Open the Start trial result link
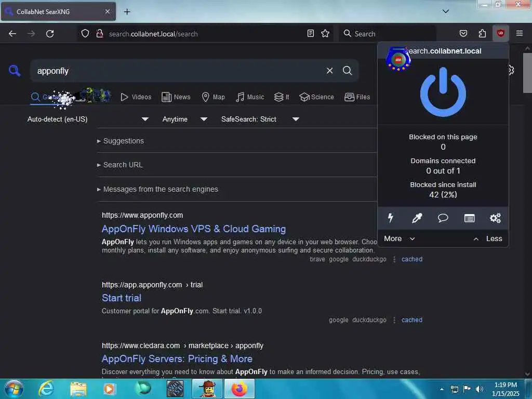Screen dimensions: 532x399 pyautogui.click(x=122, y=298)
